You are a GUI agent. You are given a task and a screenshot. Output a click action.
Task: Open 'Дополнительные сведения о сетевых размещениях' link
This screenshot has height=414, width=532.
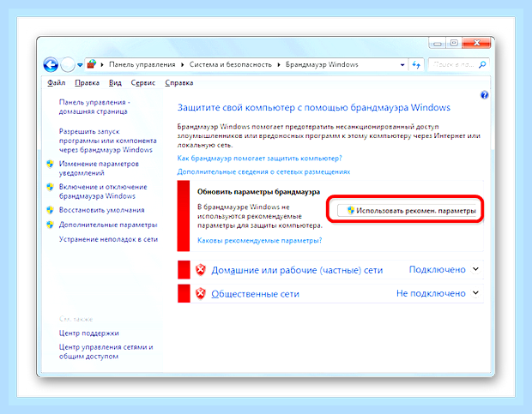point(263,171)
